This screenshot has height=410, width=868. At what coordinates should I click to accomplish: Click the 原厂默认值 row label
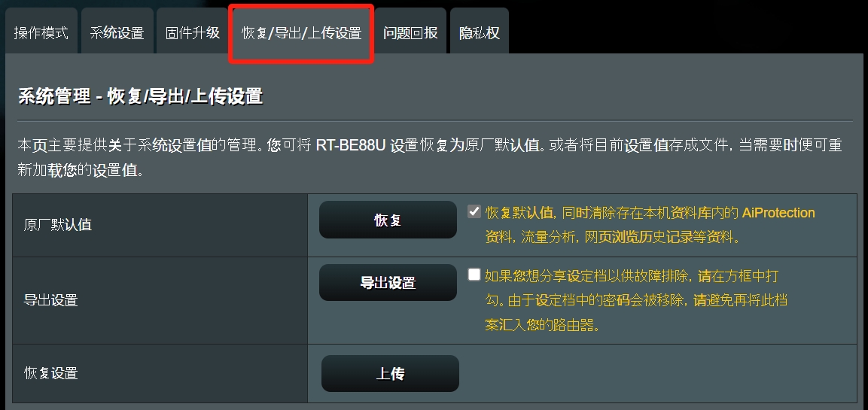coord(57,225)
